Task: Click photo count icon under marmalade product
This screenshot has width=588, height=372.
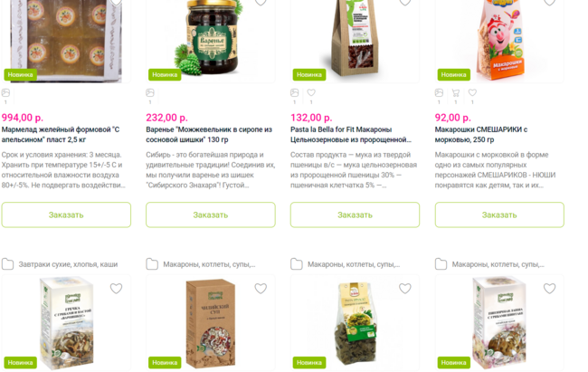Action: coord(5,92)
